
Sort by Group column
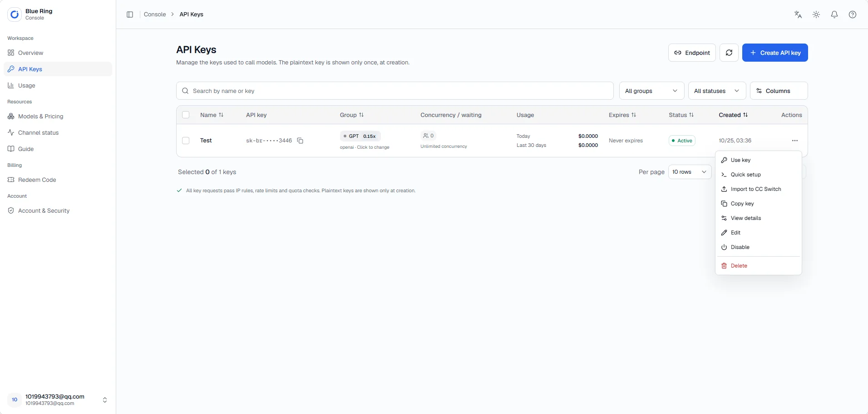361,115
